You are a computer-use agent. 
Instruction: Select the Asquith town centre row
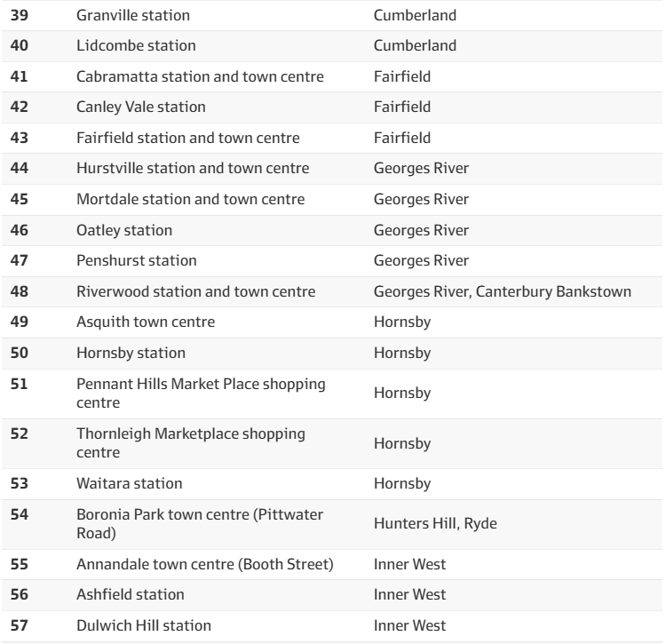(x=146, y=322)
